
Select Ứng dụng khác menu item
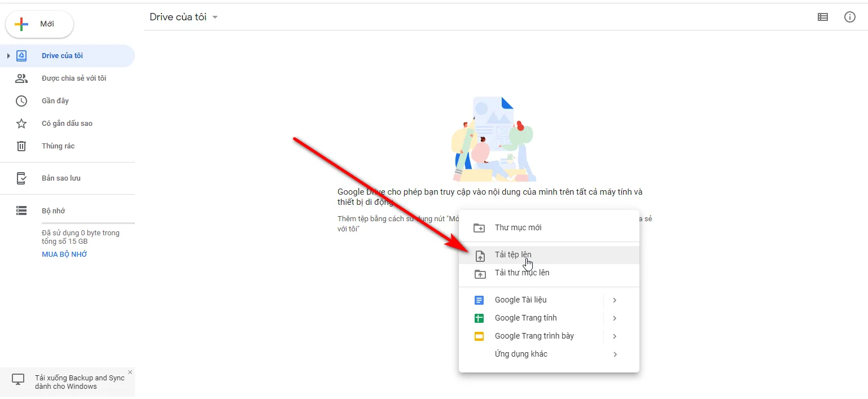(549, 354)
